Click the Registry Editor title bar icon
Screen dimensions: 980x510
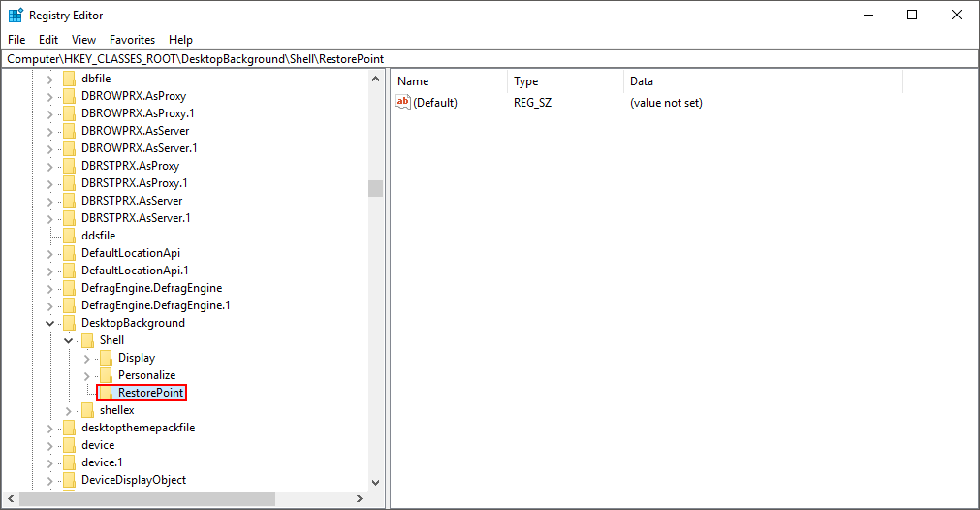point(16,15)
